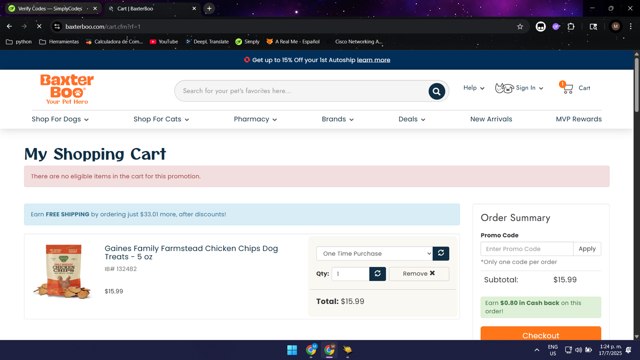Open the python bookmarks folder
The height and width of the screenshot is (360, 640).
19,42
